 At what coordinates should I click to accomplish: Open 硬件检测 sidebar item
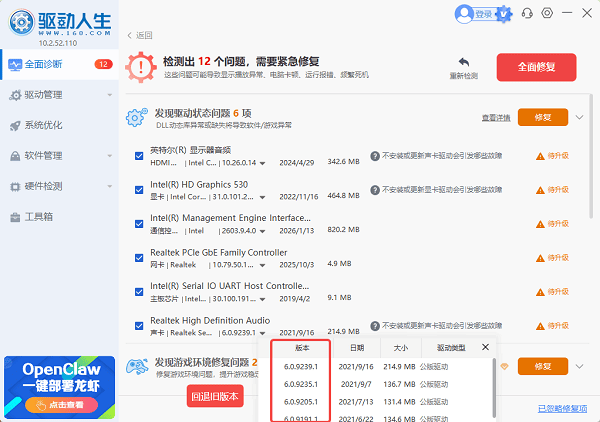point(59,186)
